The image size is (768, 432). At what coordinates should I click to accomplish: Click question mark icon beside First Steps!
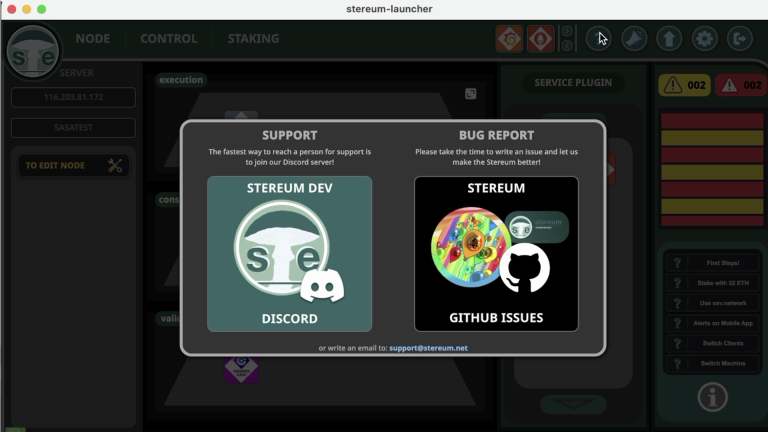tap(677, 263)
